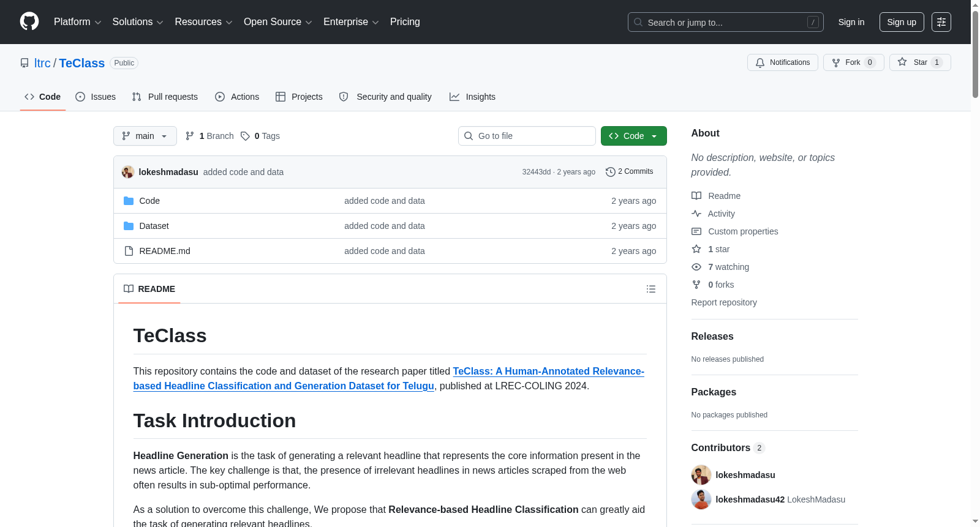
Task: Open the Contributors list heading
Action: (728, 448)
